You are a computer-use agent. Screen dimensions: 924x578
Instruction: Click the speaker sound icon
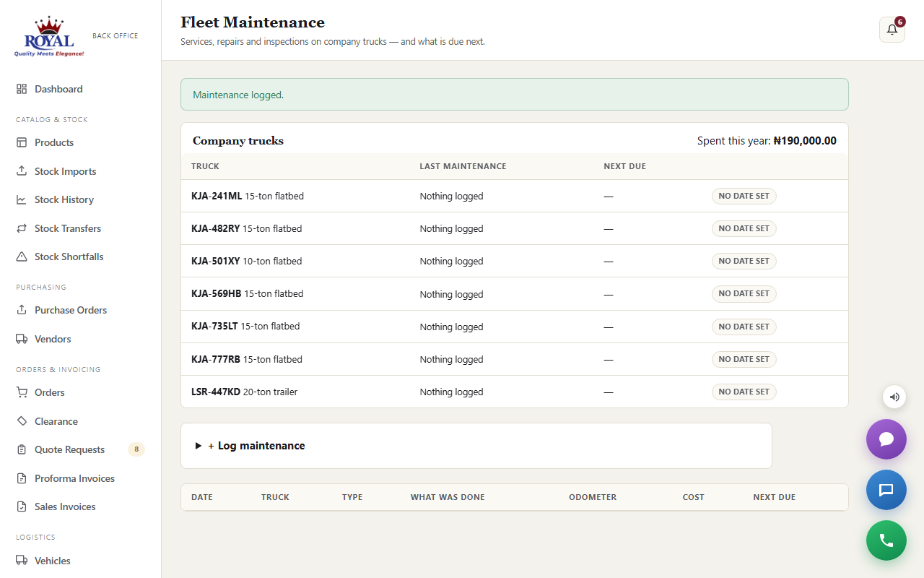coord(894,397)
